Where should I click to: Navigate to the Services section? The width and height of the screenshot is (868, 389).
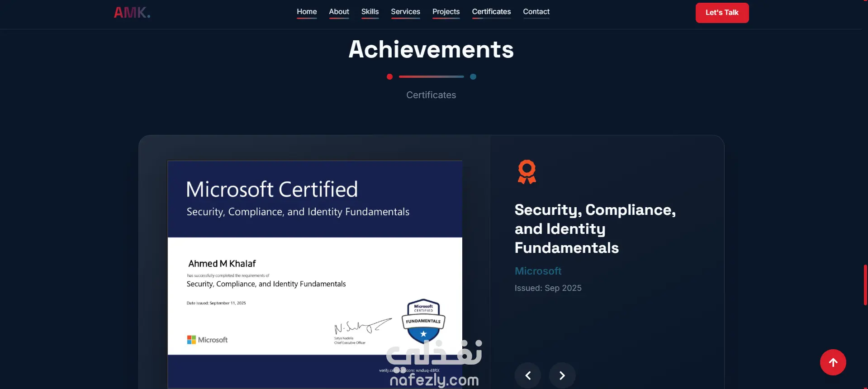click(x=405, y=12)
